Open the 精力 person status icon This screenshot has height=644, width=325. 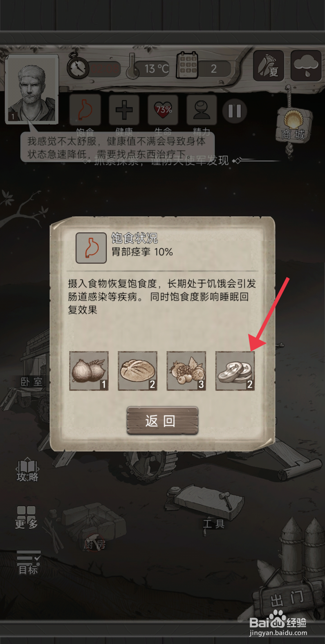[202, 110]
